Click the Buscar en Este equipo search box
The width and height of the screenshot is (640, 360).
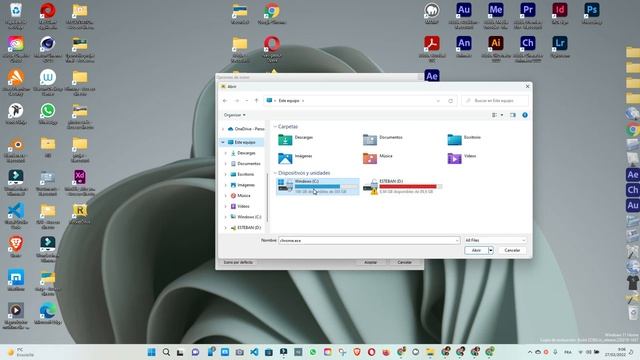[495, 100]
